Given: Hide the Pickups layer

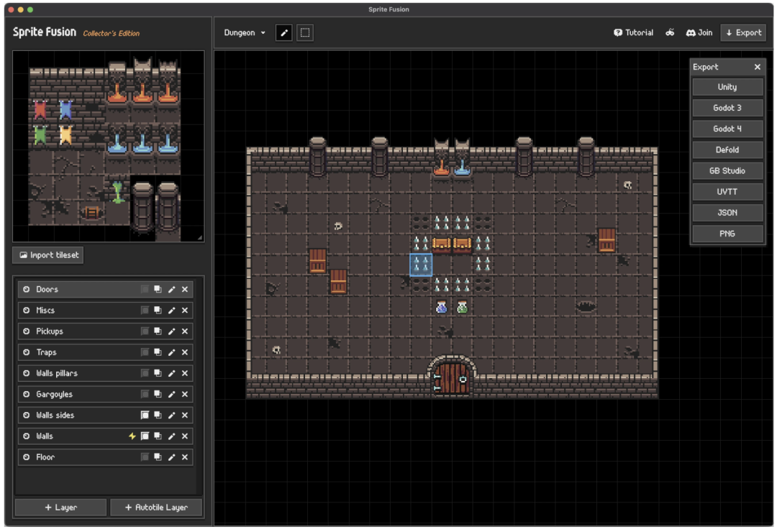Looking at the screenshot, I should coord(27,331).
